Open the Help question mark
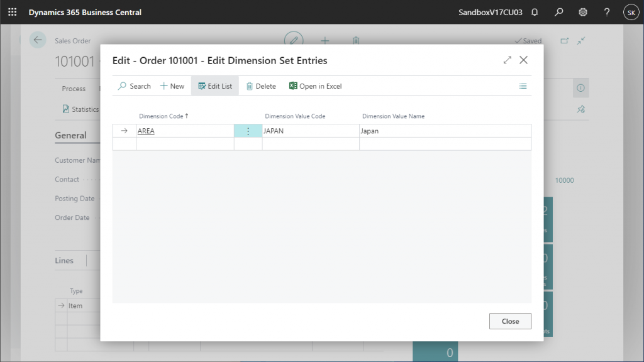This screenshot has height=362, width=644. point(607,12)
